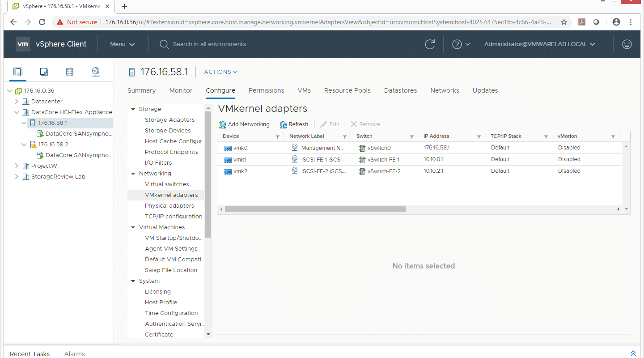Click the vmk0 adapter icon
The image size is (644, 358).
(228, 148)
